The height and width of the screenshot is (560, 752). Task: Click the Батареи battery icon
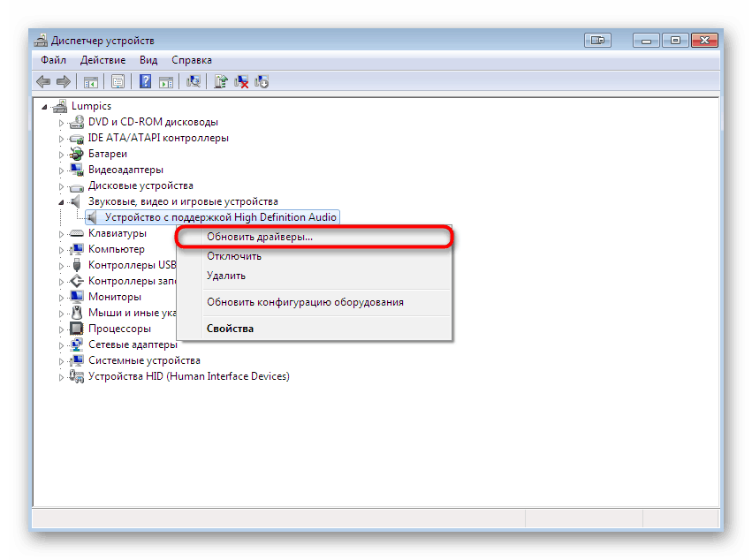click(x=76, y=154)
